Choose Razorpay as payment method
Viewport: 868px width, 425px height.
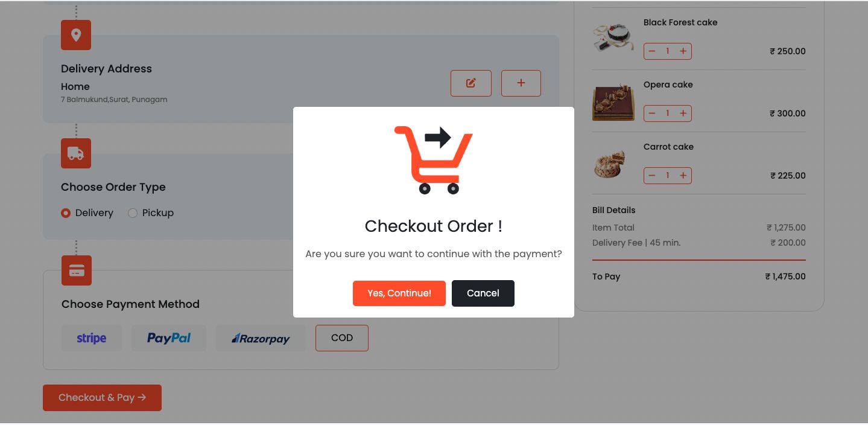point(261,338)
